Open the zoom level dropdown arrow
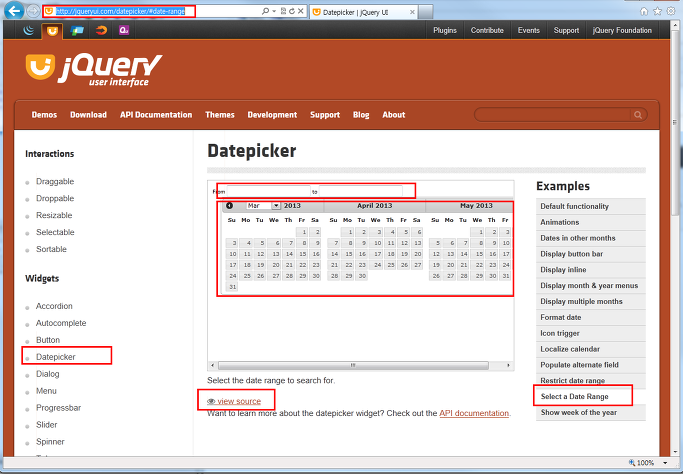Screen dimensions: 683x474 tap(665, 463)
